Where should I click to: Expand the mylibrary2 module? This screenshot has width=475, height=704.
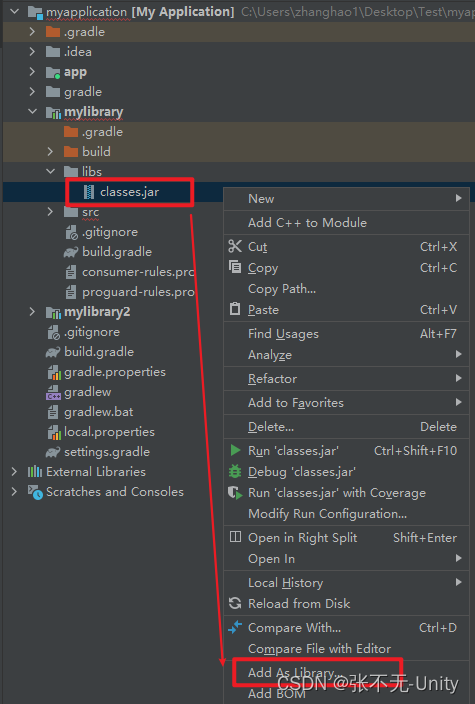[32, 311]
